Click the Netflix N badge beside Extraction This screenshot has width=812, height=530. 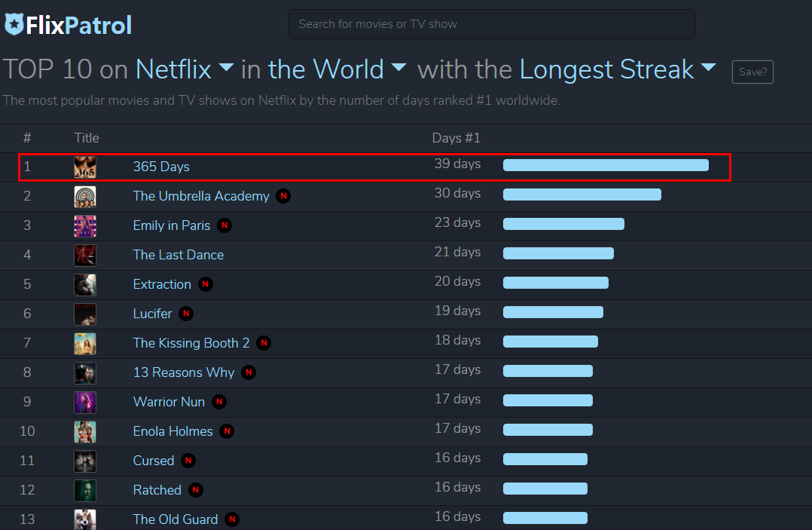pos(206,284)
